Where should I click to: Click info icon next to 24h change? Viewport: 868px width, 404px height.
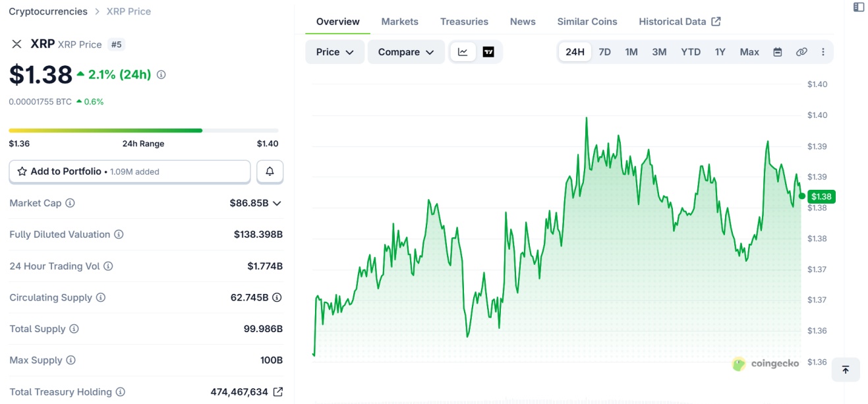[x=161, y=74]
